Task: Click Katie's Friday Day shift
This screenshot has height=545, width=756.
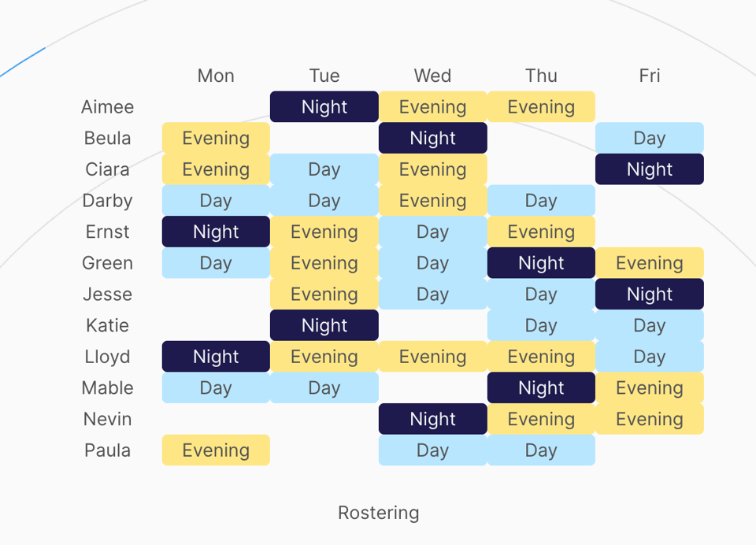Action: (649, 326)
